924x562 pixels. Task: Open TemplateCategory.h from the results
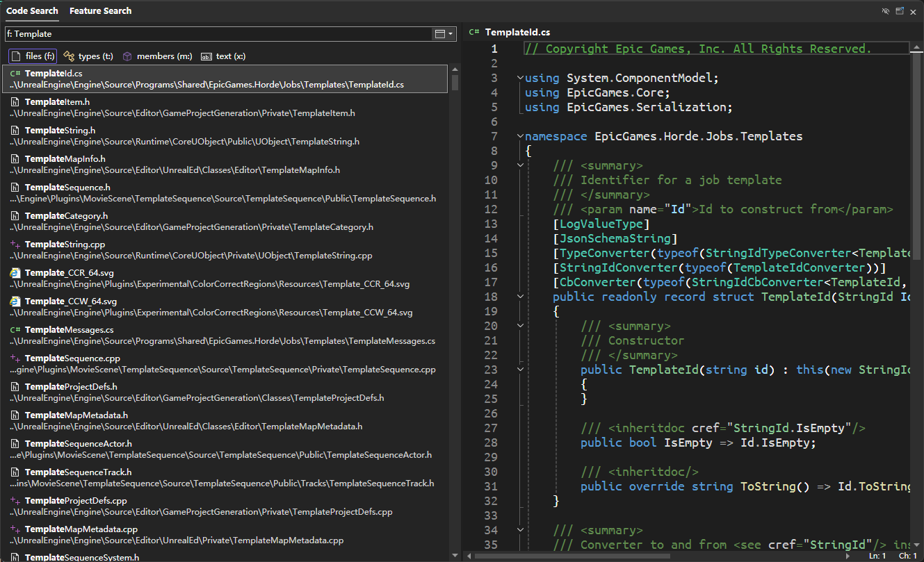(x=66, y=216)
